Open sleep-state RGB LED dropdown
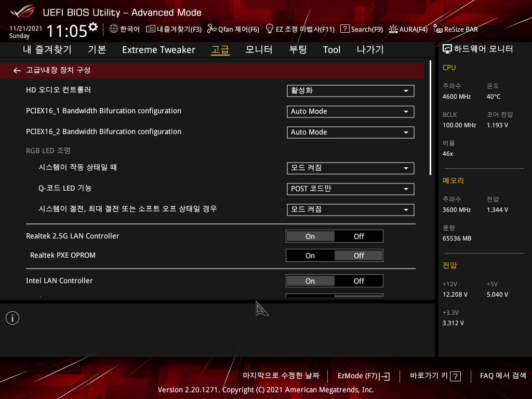532x399 pixels. (x=351, y=210)
